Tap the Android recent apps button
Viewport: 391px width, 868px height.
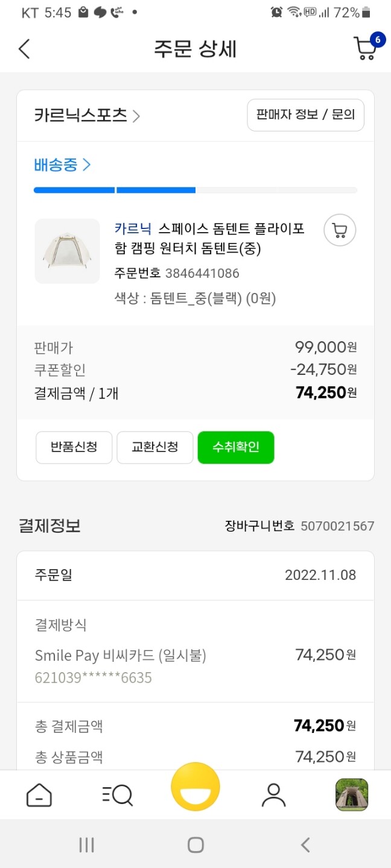(86, 845)
